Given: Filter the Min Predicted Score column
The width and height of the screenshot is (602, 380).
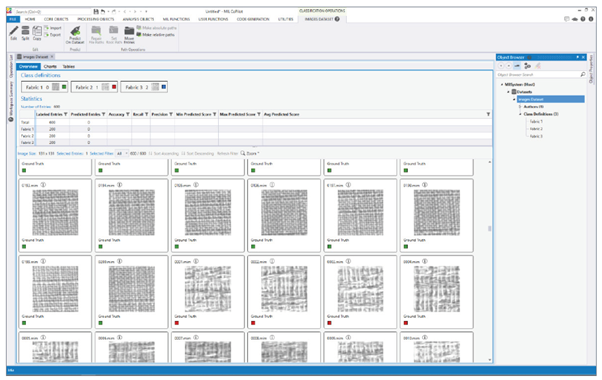Looking at the screenshot, I should pyautogui.click(x=215, y=114).
